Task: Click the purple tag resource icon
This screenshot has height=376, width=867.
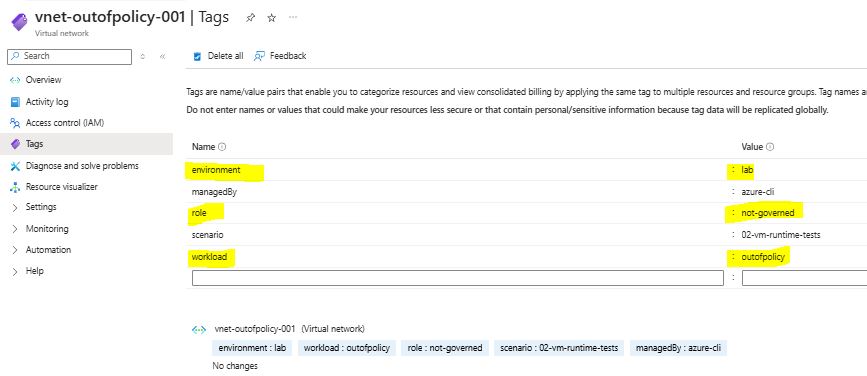Action: pos(19,23)
